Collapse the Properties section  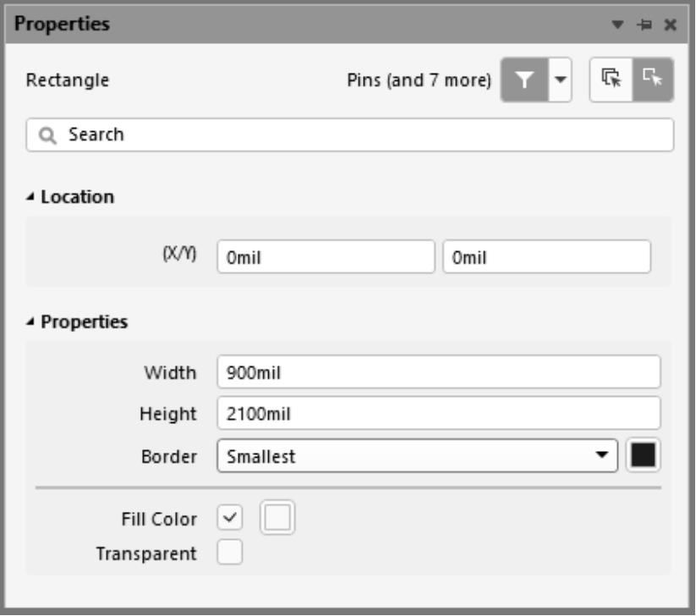pyautogui.click(x=31, y=322)
